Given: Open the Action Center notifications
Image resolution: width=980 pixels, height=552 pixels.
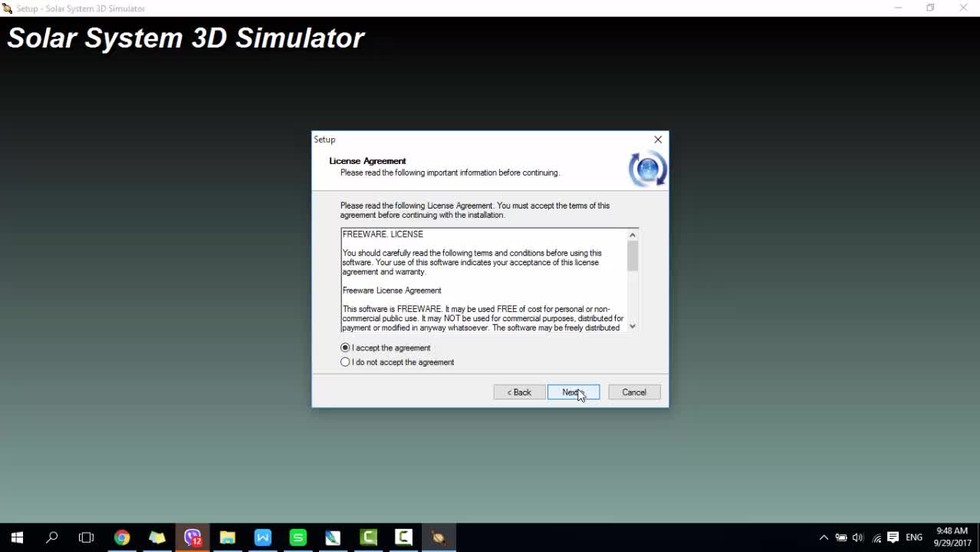Looking at the screenshot, I should click(x=893, y=537).
